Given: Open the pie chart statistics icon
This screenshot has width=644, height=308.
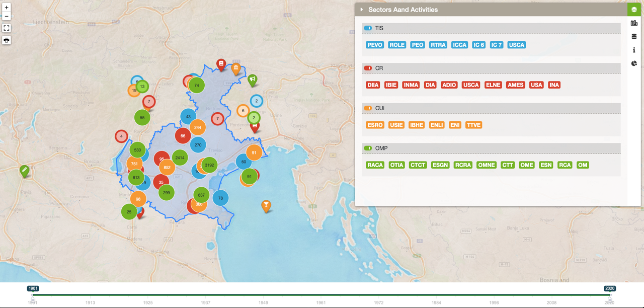Looking at the screenshot, I should [634, 63].
